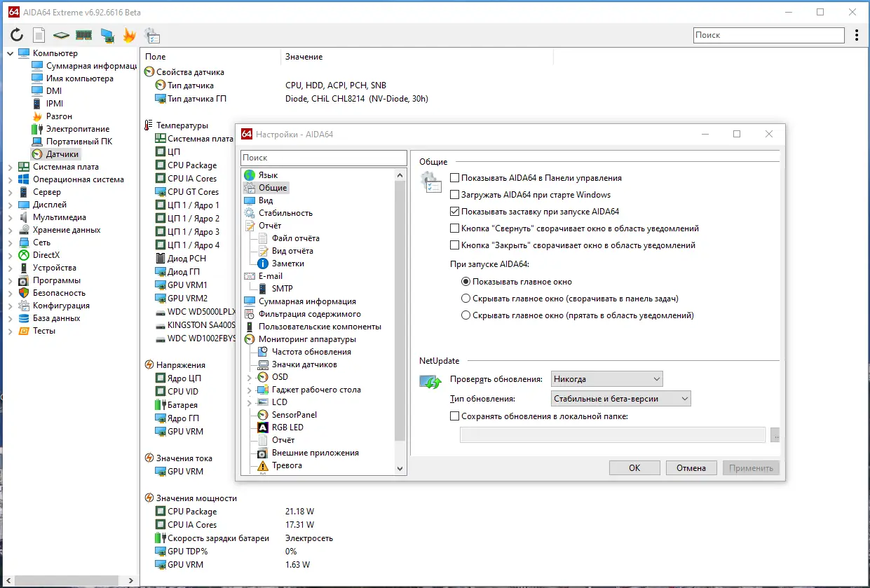Focus the settings dialog Поиск field

[x=324, y=158]
